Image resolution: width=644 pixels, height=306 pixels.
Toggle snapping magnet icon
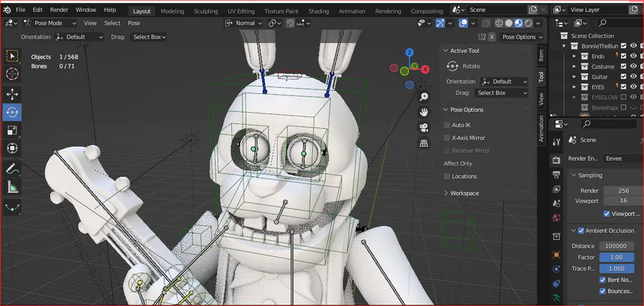pos(291,24)
